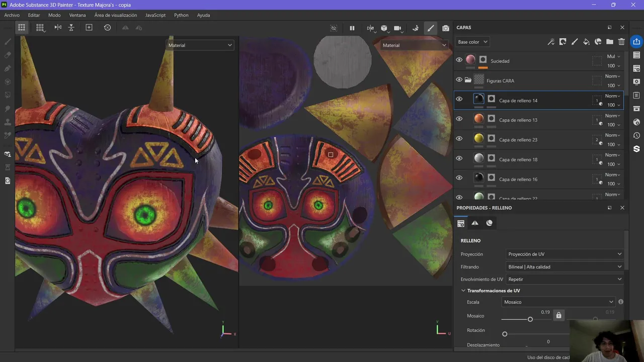Select the Eraser tool in left toolbar
Image resolution: width=644 pixels, height=362 pixels.
tap(8, 55)
